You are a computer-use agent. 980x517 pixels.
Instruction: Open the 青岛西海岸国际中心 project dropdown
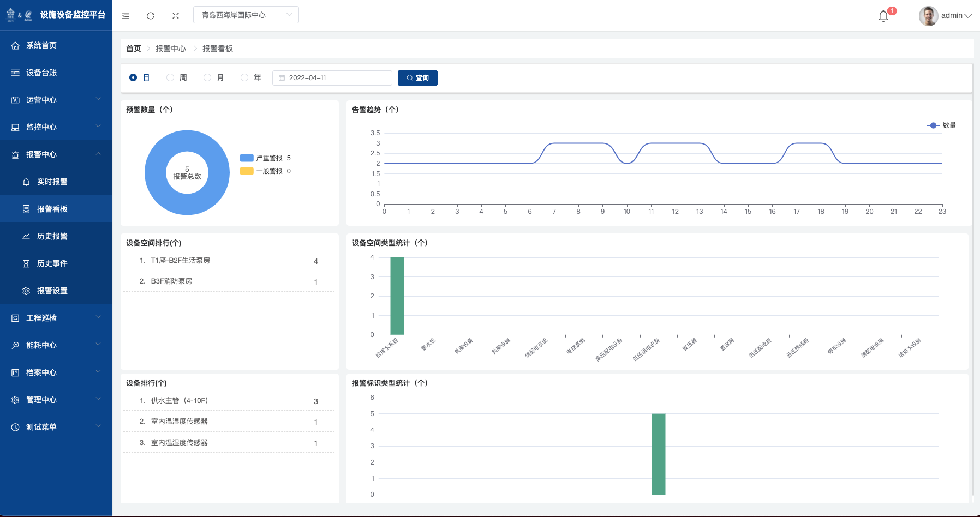pos(246,15)
